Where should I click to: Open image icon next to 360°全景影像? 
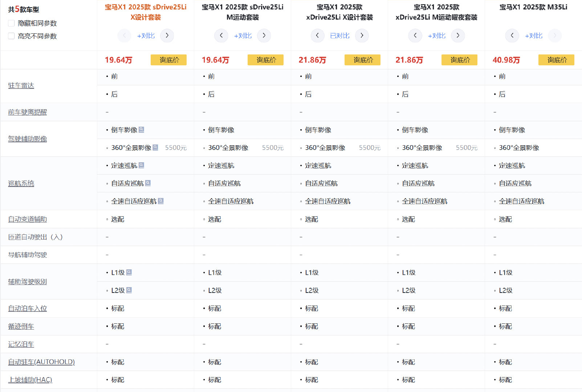coord(155,147)
